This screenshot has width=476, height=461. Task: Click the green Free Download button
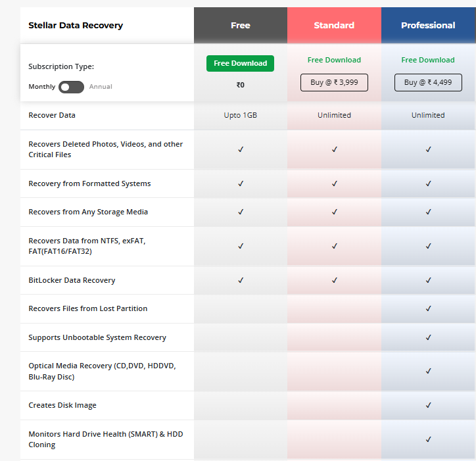coord(240,63)
